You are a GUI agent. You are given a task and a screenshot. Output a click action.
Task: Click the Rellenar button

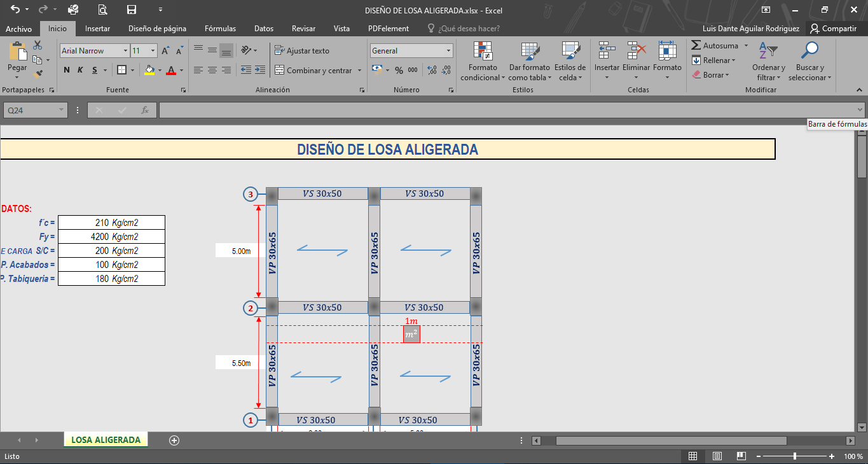(713, 60)
